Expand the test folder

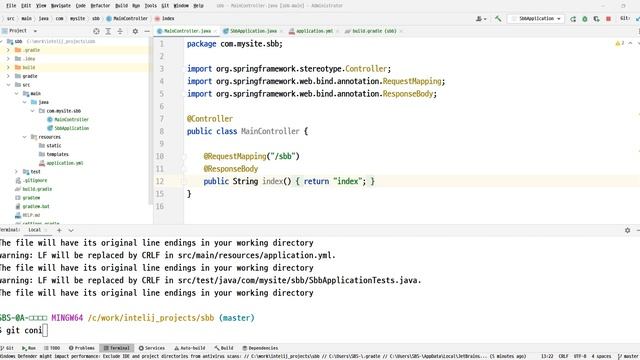[x=16, y=172]
